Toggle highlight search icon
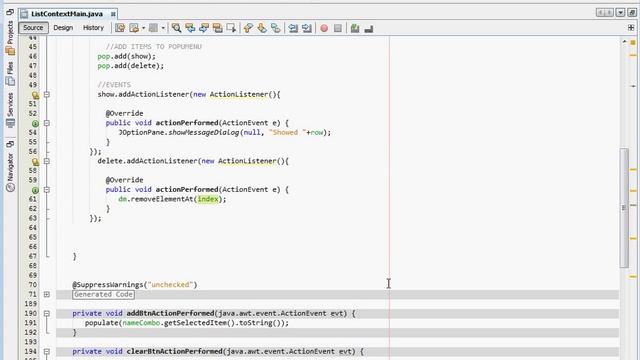The height and width of the screenshot is (360, 640). 218,28
